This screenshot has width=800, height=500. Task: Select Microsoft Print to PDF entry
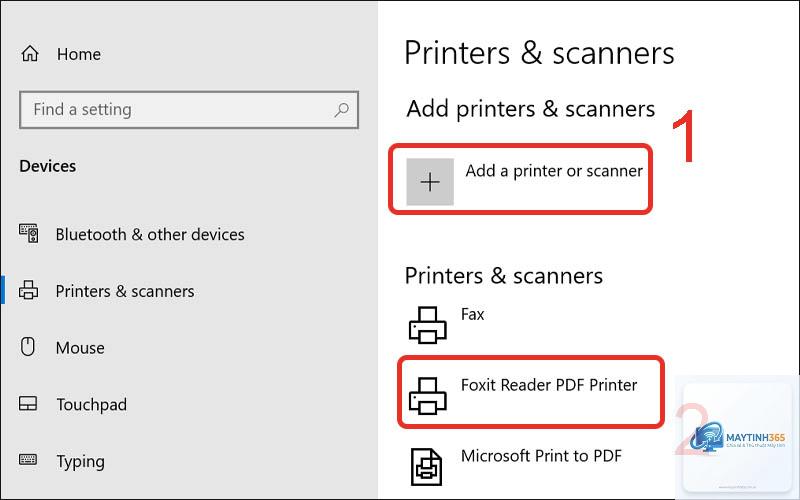click(541, 456)
